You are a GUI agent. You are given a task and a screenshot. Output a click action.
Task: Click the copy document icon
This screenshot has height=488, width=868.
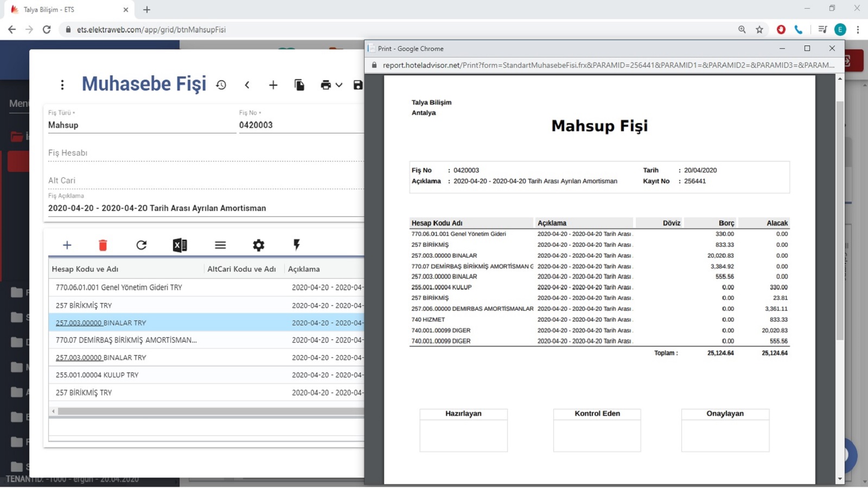click(299, 85)
